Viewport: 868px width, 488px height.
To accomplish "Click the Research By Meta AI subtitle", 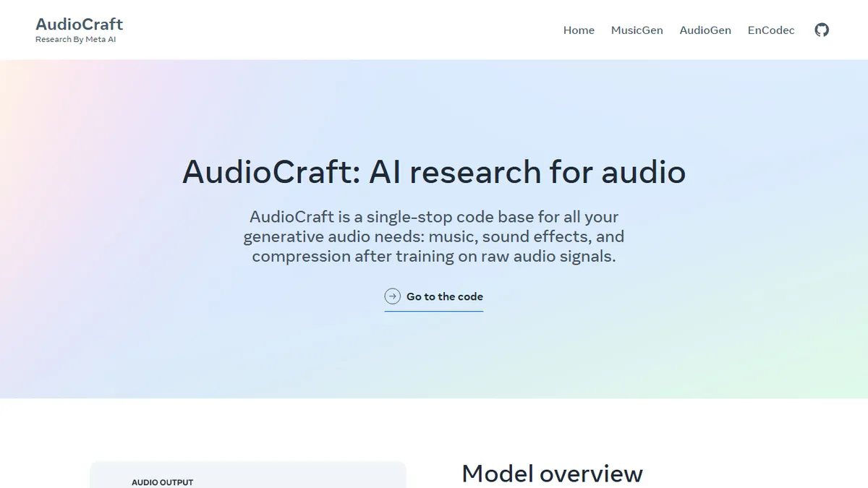I will [x=76, y=39].
